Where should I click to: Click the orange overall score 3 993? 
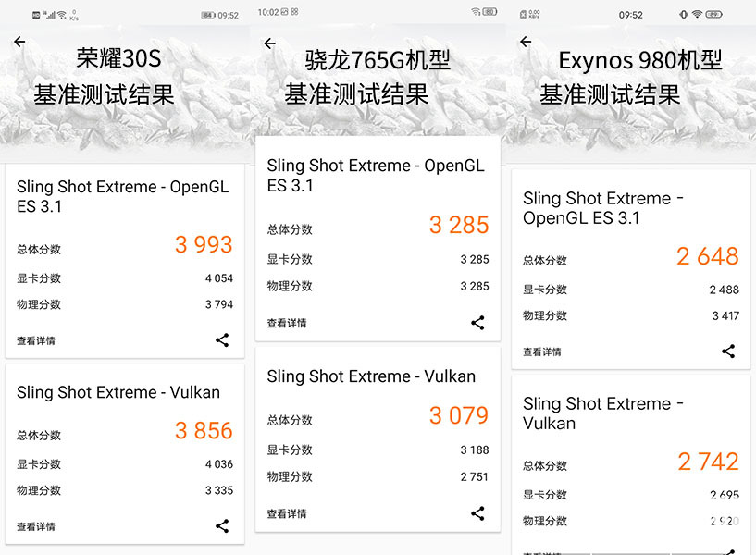click(204, 245)
